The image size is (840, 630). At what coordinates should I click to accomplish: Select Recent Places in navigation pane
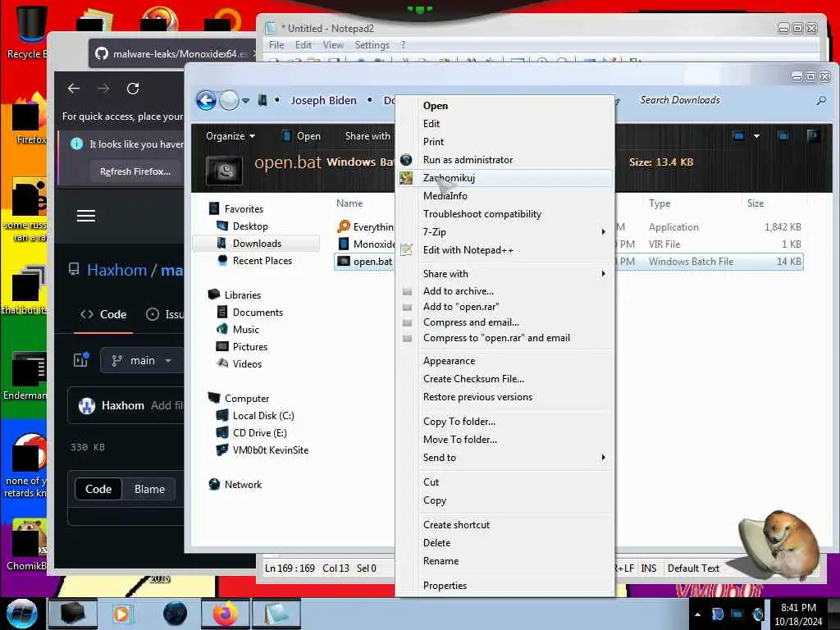click(x=262, y=260)
